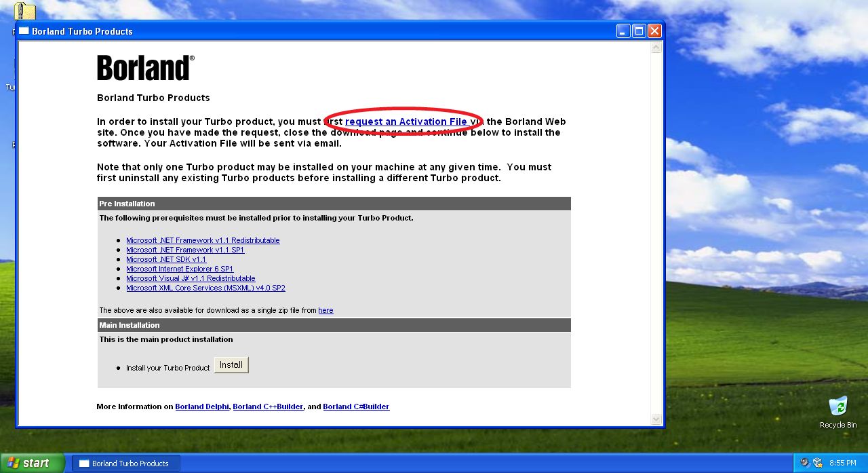Image resolution: width=868 pixels, height=473 pixels.
Task: Click the 'Pre Installation' section header
Action: (334, 204)
